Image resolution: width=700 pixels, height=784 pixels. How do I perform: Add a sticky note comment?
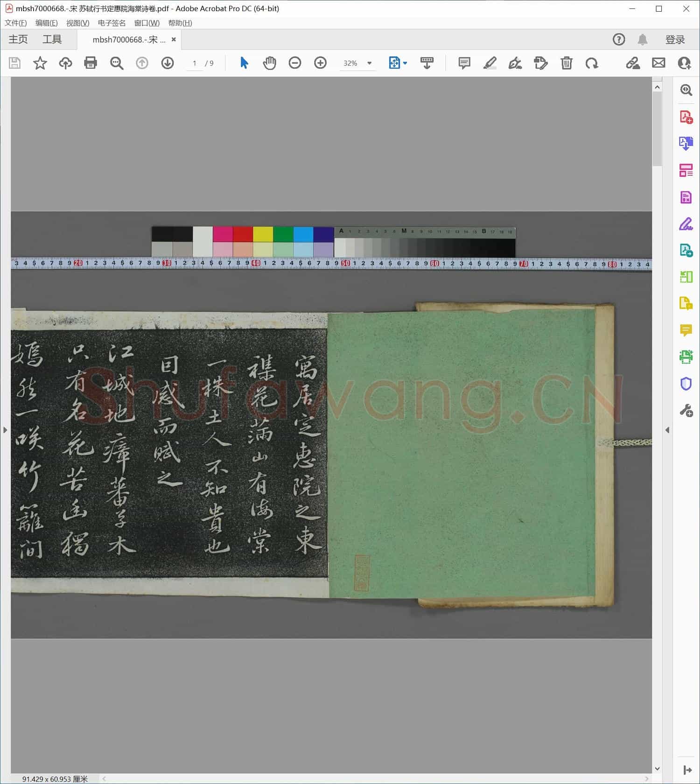coord(464,63)
